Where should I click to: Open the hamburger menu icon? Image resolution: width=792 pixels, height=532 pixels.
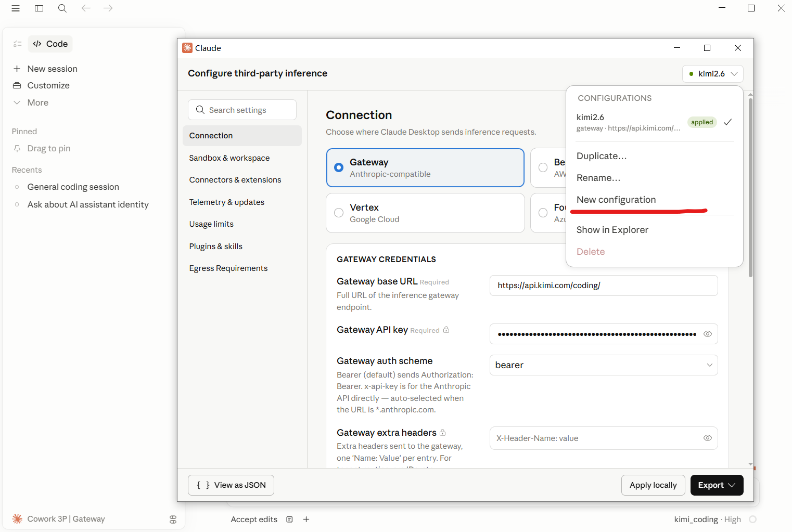click(x=16, y=8)
